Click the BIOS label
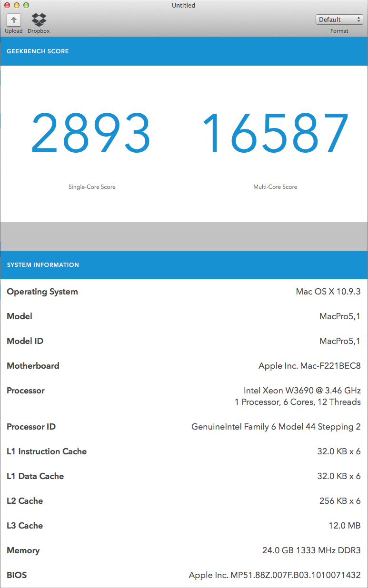The height and width of the screenshot is (588, 368). [17, 575]
